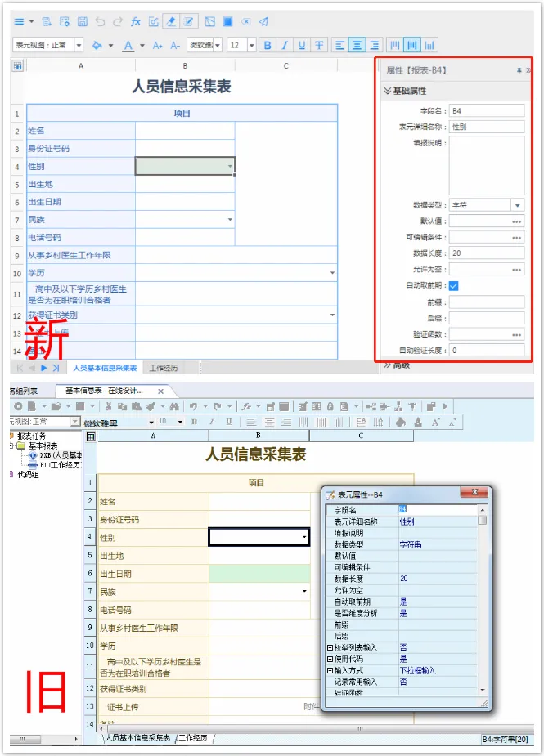Click the 数据长度 input field
Screen dimensions: 544x756
(x=486, y=253)
